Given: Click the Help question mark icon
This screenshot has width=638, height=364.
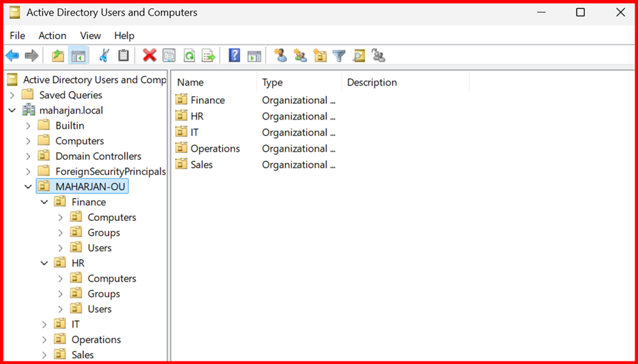Looking at the screenshot, I should coord(234,56).
